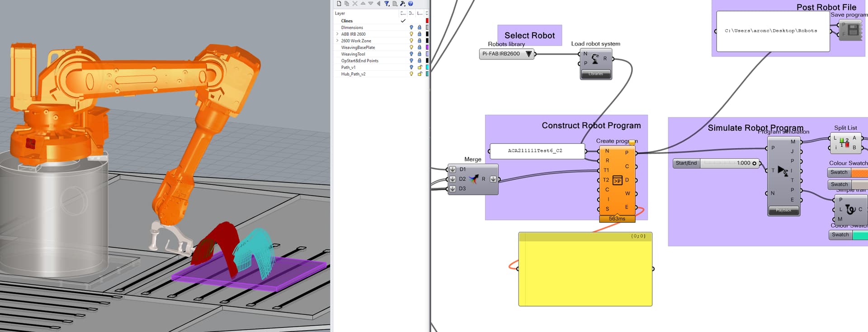Image resolution: width=868 pixels, height=332 pixels.
Task: Click the yellow output panel
Action: 585,269
